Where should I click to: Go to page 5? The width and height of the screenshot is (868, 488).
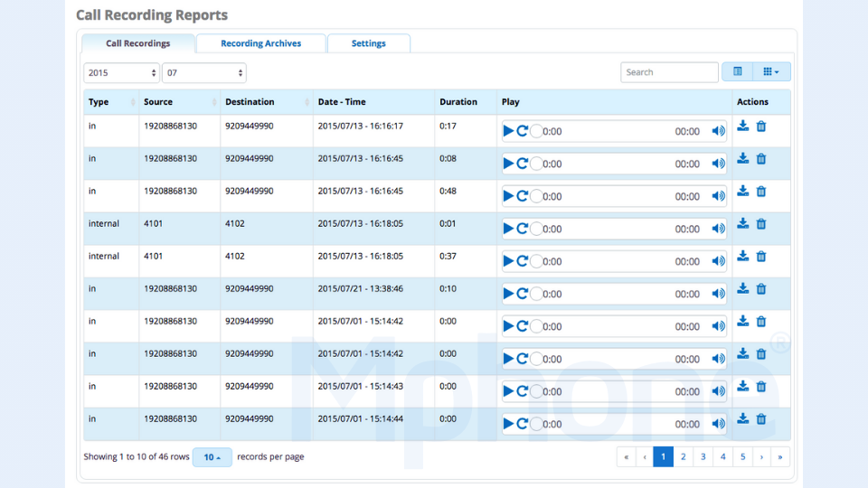click(x=743, y=457)
